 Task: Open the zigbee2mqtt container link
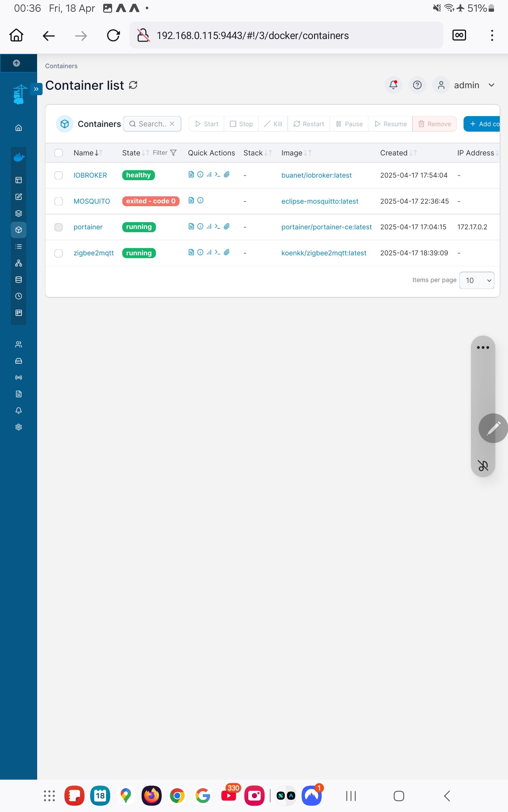point(94,253)
